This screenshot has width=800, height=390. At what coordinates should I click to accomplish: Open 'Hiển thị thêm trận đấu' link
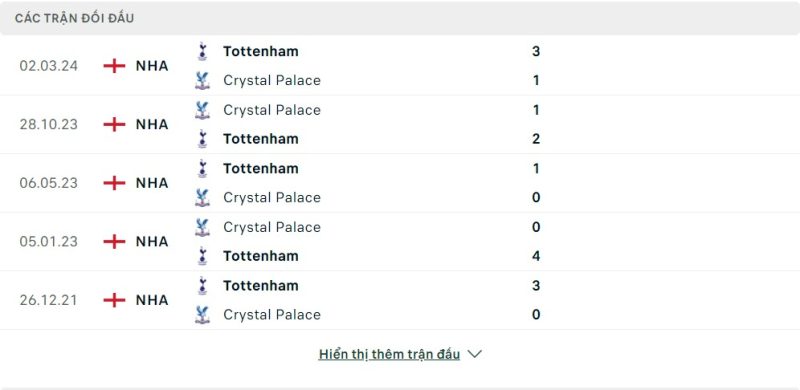[389, 354]
